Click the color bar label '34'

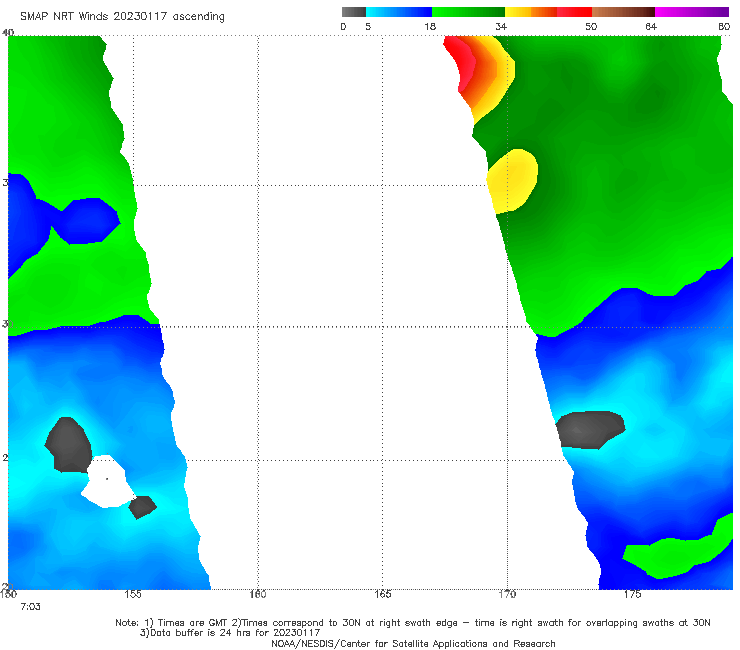tap(501, 26)
